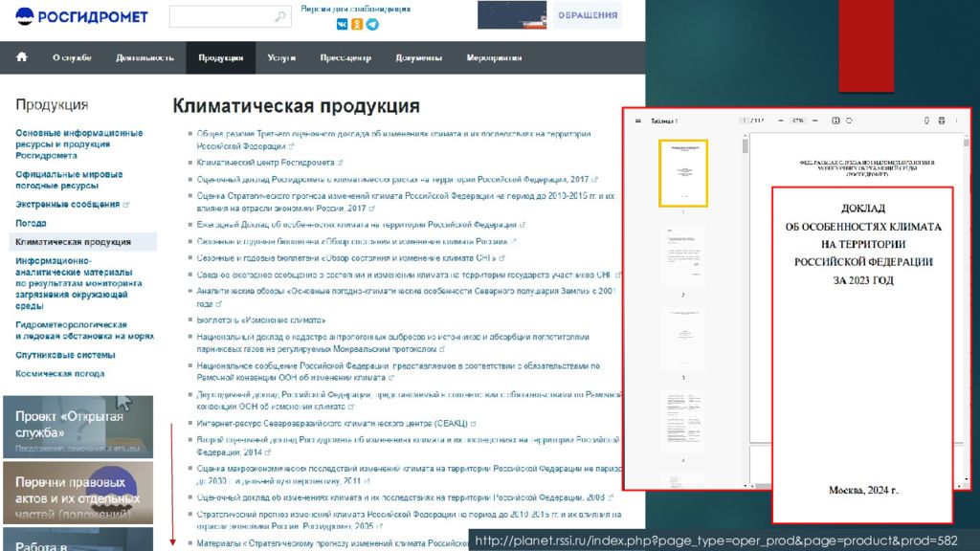Click PDF print icon
Viewport: 980px width, 551px height.
942,121
